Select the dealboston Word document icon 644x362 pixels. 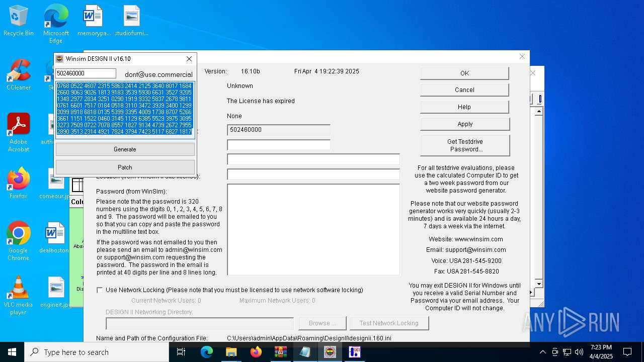(54, 237)
